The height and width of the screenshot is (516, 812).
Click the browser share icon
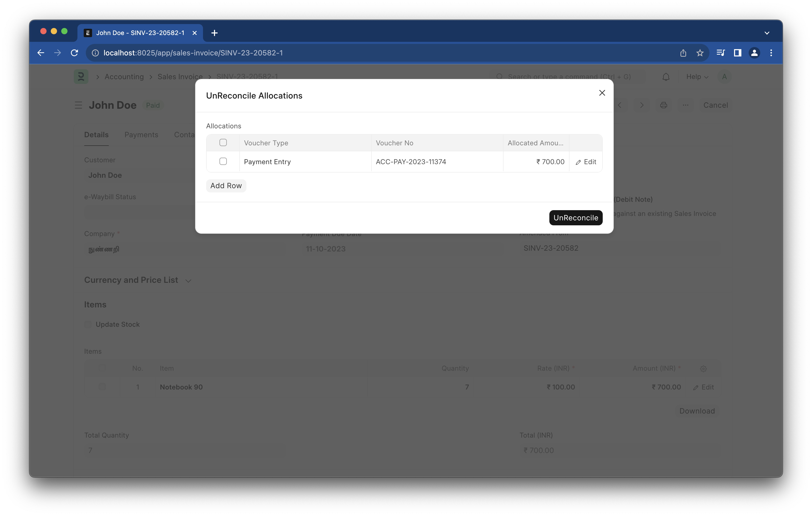point(683,53)
